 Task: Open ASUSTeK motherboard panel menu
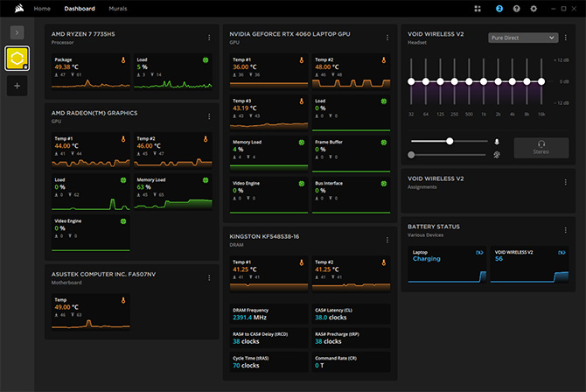coord(209,278)
